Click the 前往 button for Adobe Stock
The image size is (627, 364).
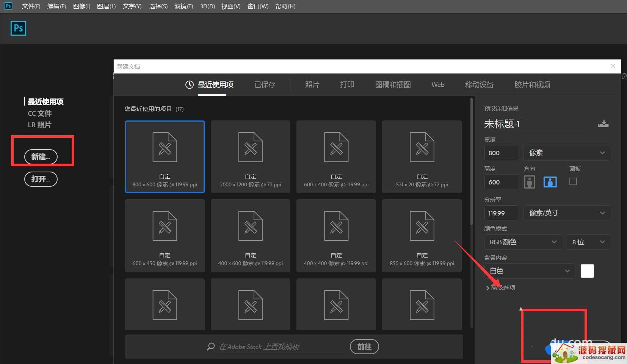tap(364, 347)
